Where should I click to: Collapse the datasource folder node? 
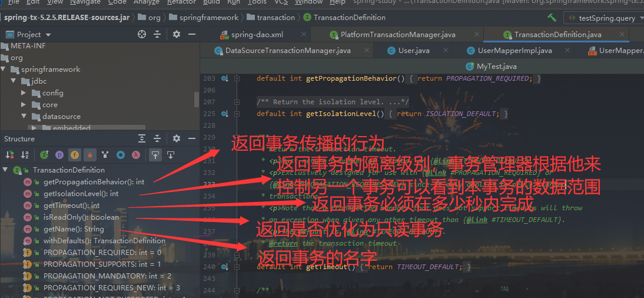pyautogui.click(x=24, y=117)
